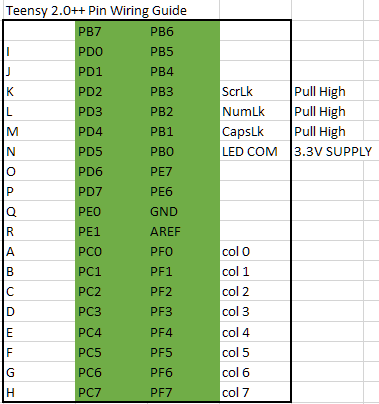
Task: Click the CapsLk cell
Action: [x=255, y=131]
